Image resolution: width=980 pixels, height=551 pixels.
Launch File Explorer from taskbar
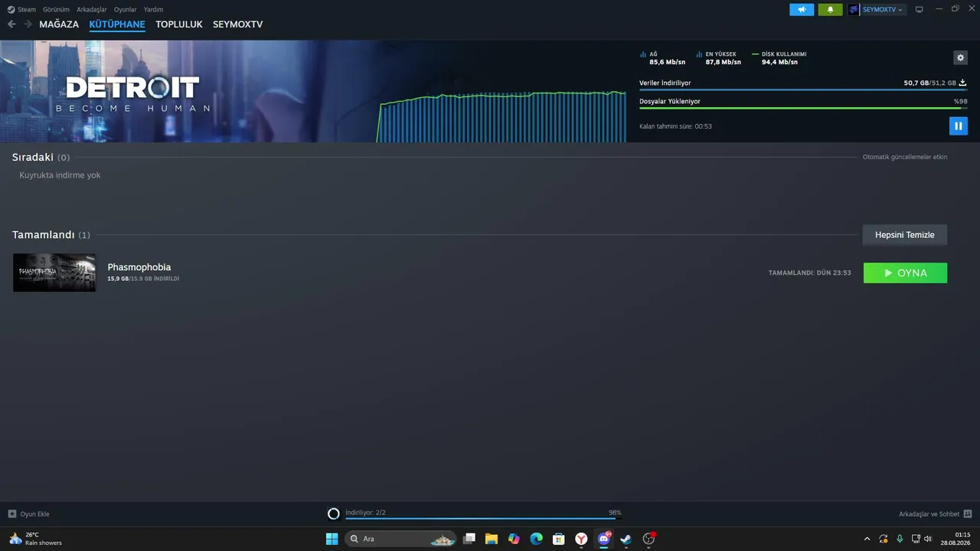[x=492, y=539]
